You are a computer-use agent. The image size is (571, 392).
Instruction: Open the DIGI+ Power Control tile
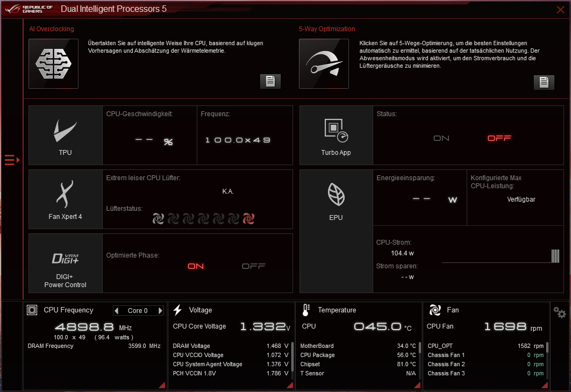[66, 263]
